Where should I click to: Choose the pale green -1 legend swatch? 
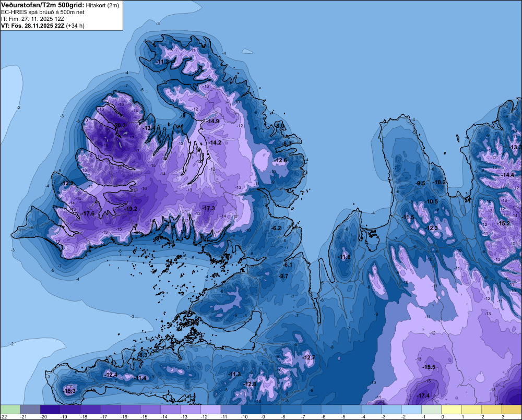432,410
